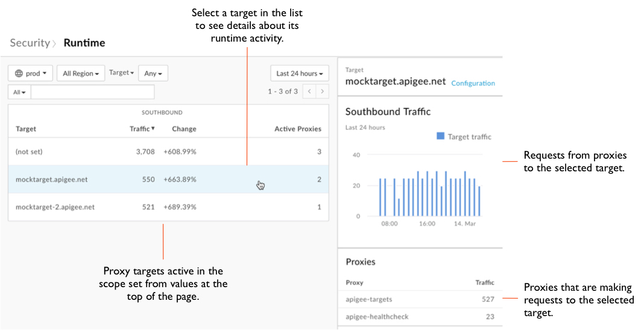Change the Last 24 hours time range
Screen dimensions: 644x330
pos(299,74)
